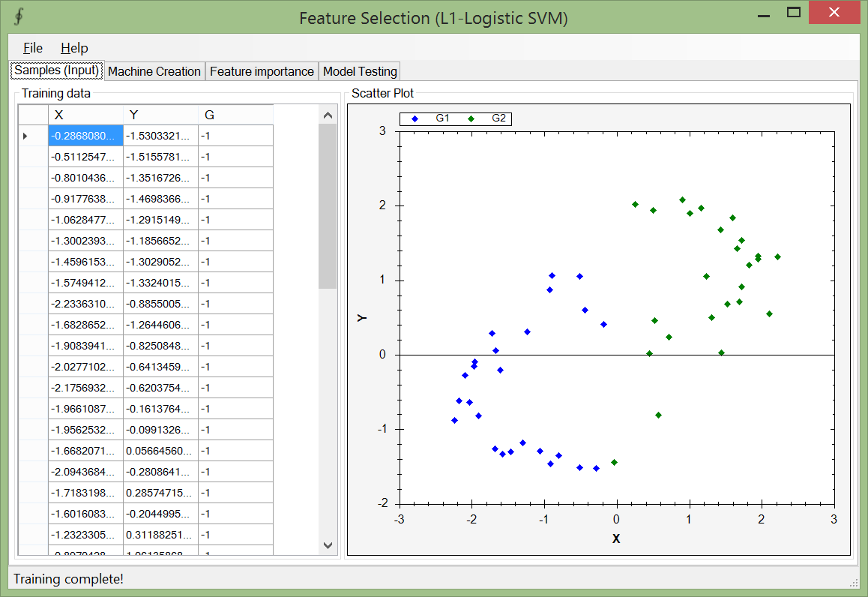The height and width of the screenshot is (597, 868).
Task: Open the Model Testing tab
Action: [x=360, y=71]
